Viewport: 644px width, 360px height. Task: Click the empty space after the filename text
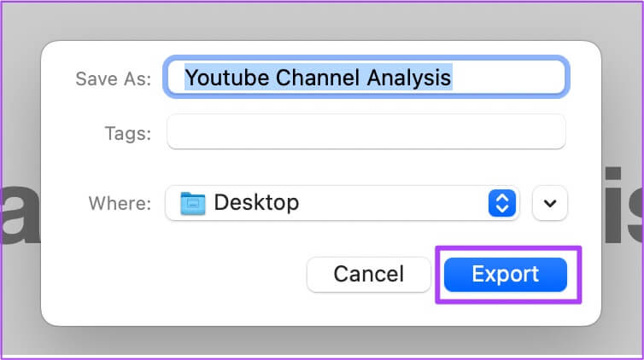point(507,77)
